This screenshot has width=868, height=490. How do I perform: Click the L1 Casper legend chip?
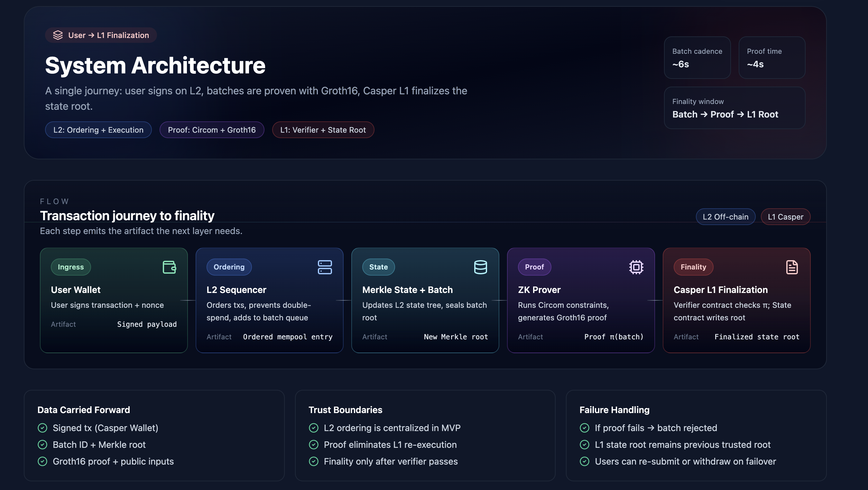[785, 217]
